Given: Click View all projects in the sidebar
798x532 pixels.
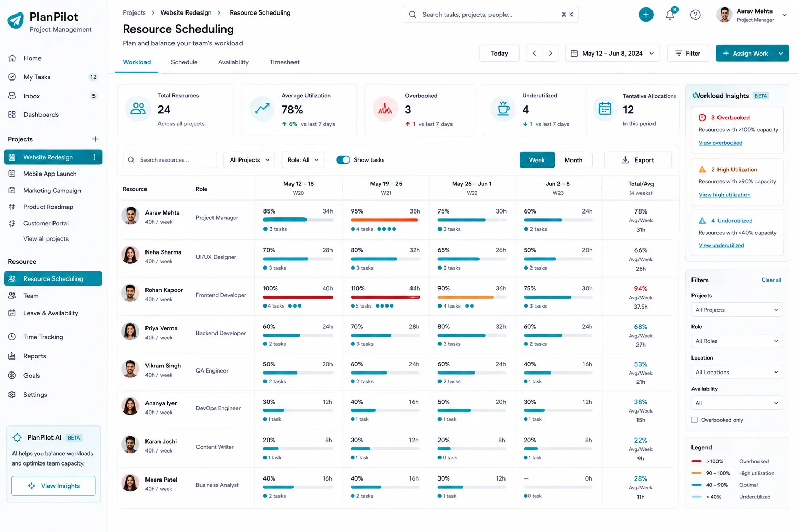Looking at the screenshot, I should [46, 239].
